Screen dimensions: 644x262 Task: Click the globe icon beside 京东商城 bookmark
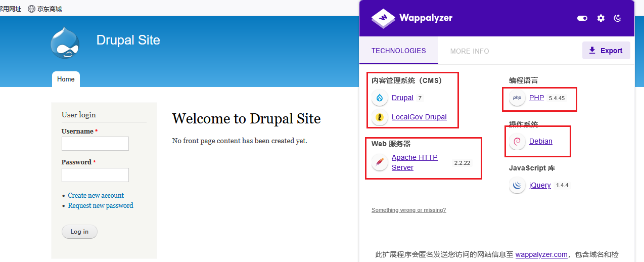click(32, 9)
